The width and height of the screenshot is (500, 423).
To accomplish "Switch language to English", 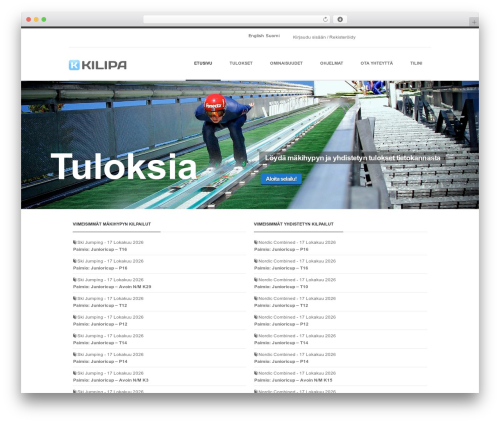I will (x=256, y=36).
